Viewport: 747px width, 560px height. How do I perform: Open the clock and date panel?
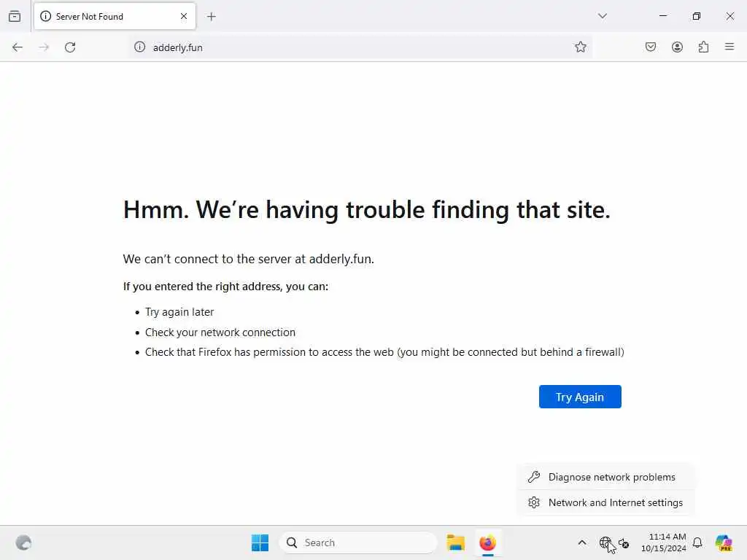[x=663, y=542]
